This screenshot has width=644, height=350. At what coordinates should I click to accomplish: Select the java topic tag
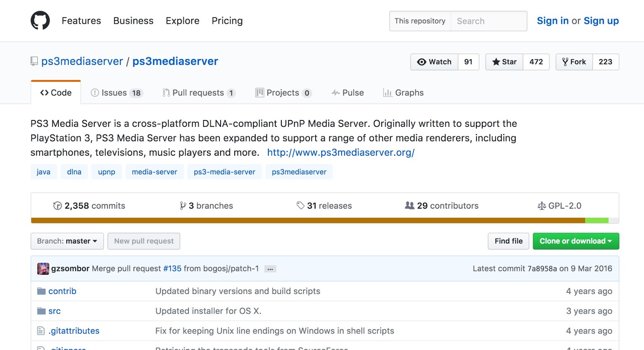(x=43, y=172)
